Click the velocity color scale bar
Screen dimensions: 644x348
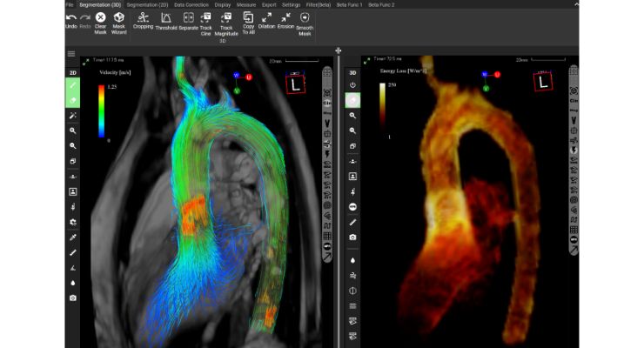(x=102, y=110)
